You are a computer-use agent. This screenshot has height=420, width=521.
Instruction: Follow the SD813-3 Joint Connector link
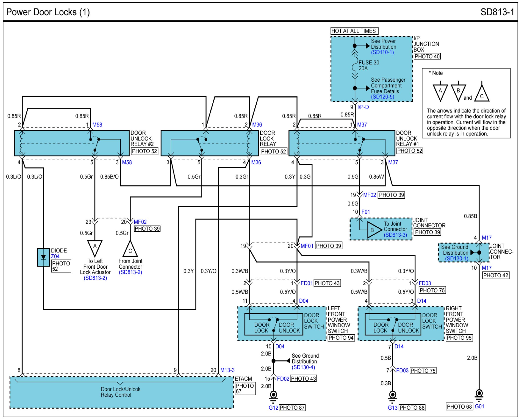click(395, 235)
